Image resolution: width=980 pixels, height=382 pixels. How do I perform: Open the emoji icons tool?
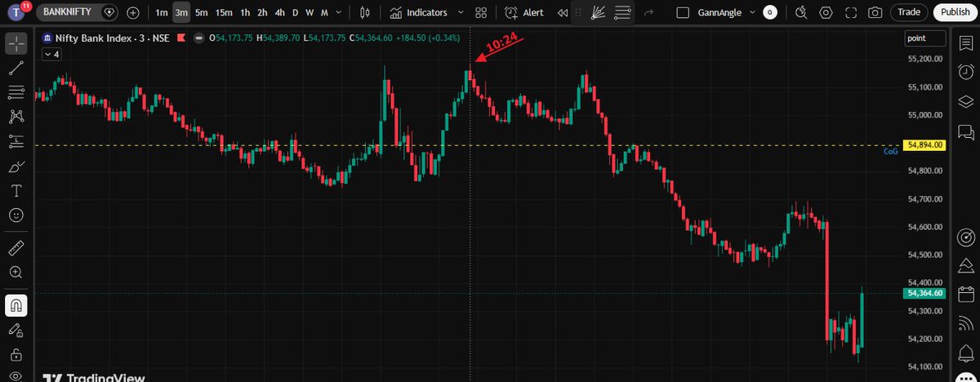coord(16,215)
